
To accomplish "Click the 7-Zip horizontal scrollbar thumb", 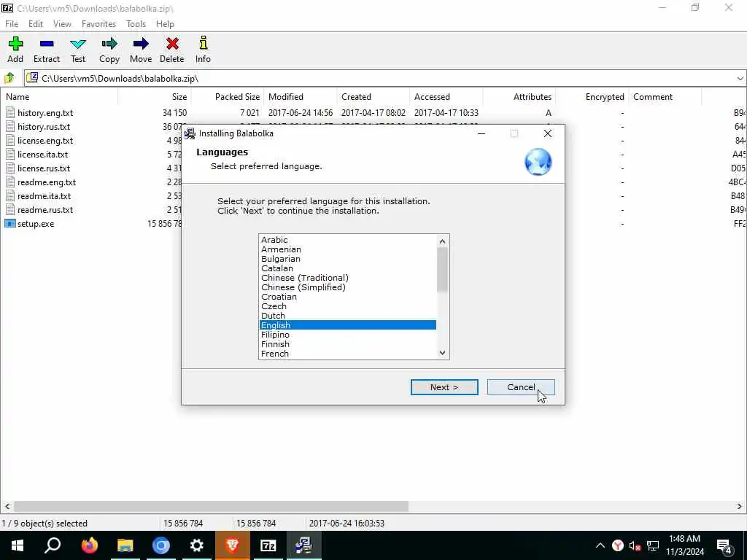I will click(211, 506).
